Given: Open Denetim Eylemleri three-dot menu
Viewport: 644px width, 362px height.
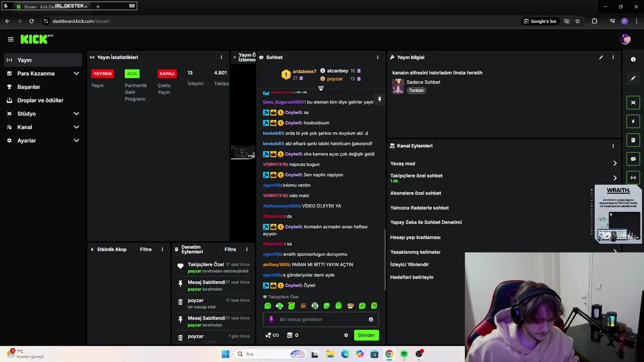Looking at the screenshot, I should point(247,249).
